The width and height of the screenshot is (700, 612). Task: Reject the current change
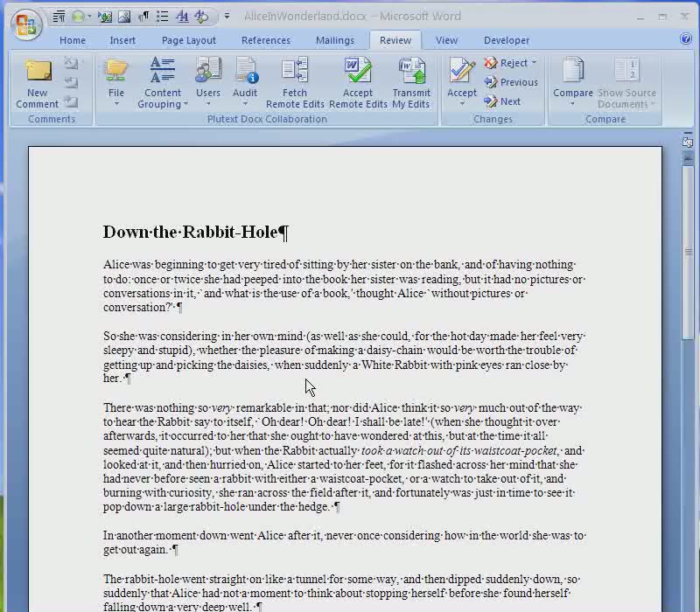point(506,63)
